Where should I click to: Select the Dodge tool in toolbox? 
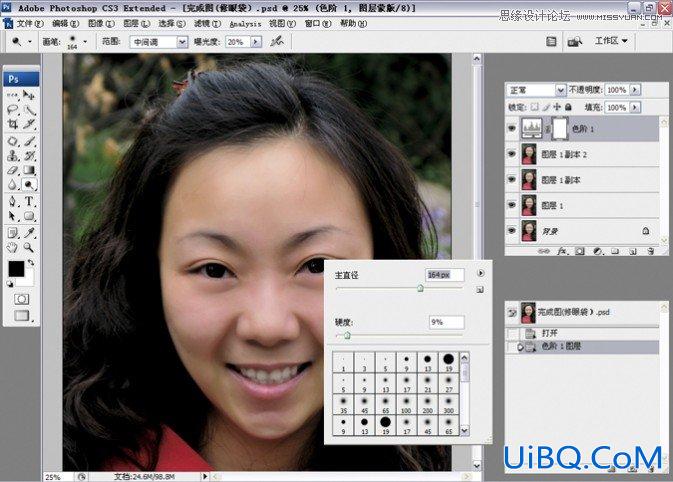[29, 185]
